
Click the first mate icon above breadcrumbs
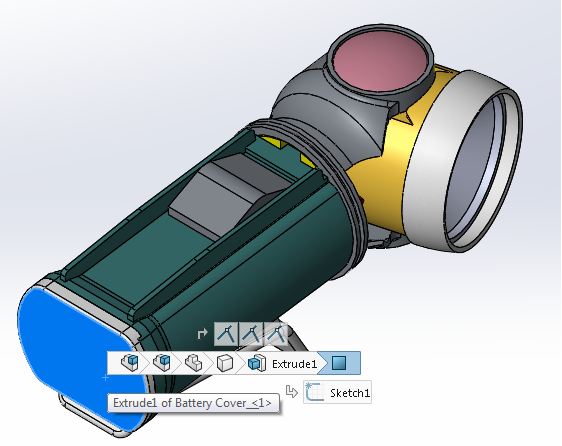225,334
